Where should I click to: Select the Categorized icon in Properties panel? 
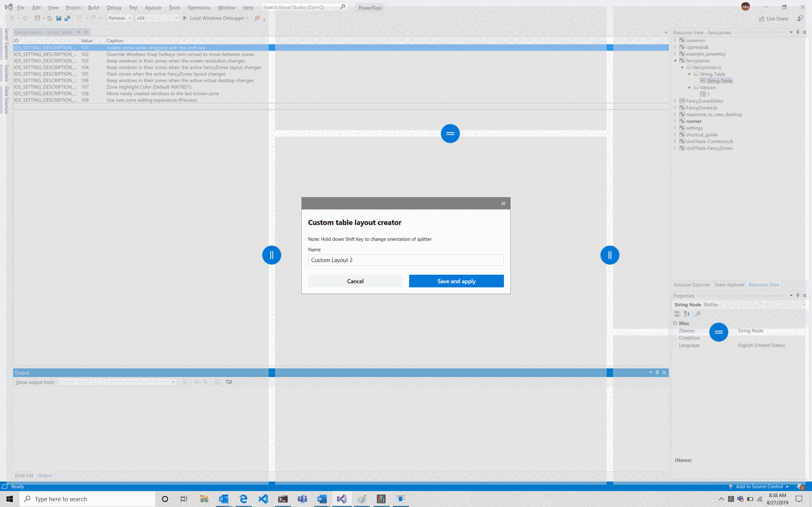point(677,313)
